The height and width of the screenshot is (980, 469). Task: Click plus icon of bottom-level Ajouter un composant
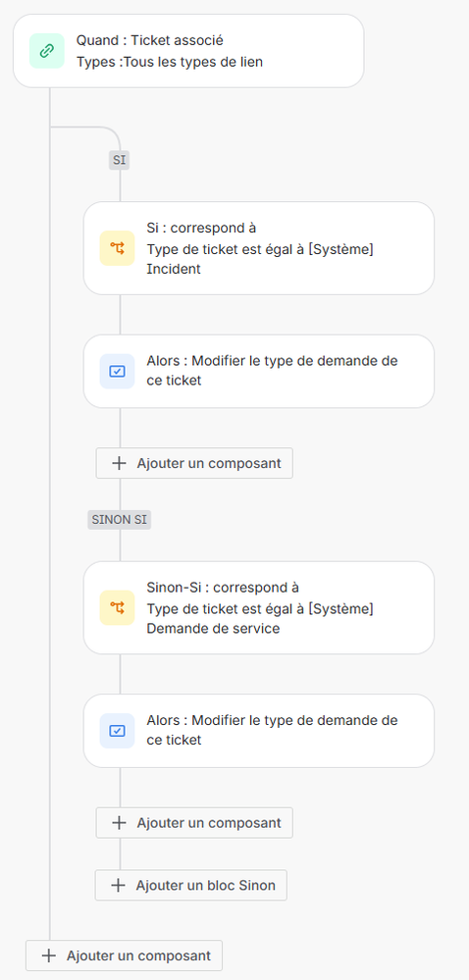click(48, 955)
